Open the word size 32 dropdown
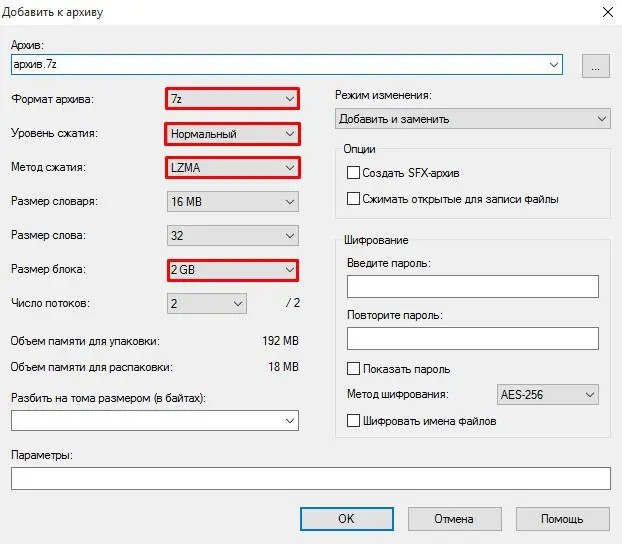 point(232,236)
